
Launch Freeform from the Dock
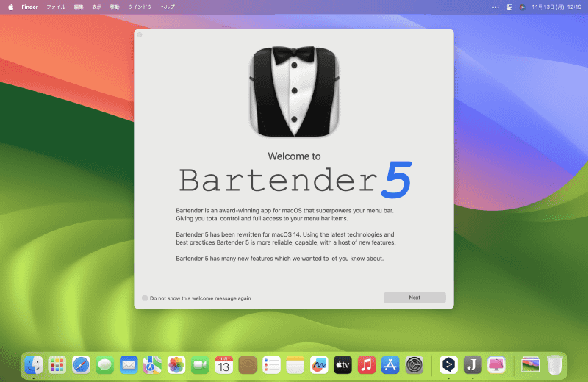319,365
